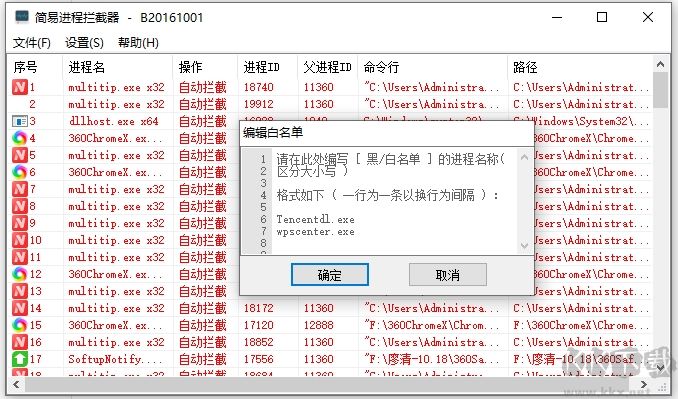The image size is (678, 399).
Task: Click the 360ChromeX icon in row 6
Action: (x=19, y=172)
